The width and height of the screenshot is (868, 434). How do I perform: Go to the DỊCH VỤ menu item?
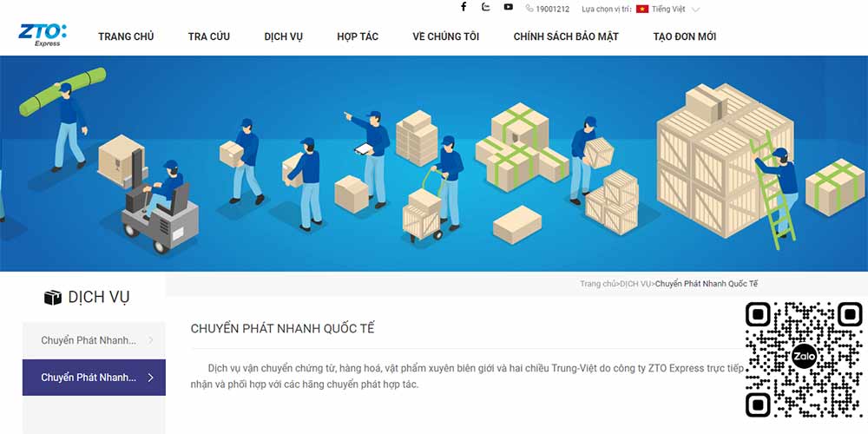tap(284, 36)
